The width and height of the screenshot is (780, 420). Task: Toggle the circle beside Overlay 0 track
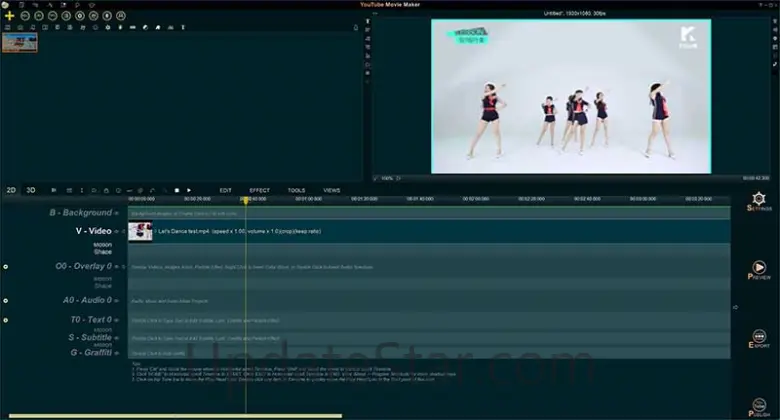6,267
